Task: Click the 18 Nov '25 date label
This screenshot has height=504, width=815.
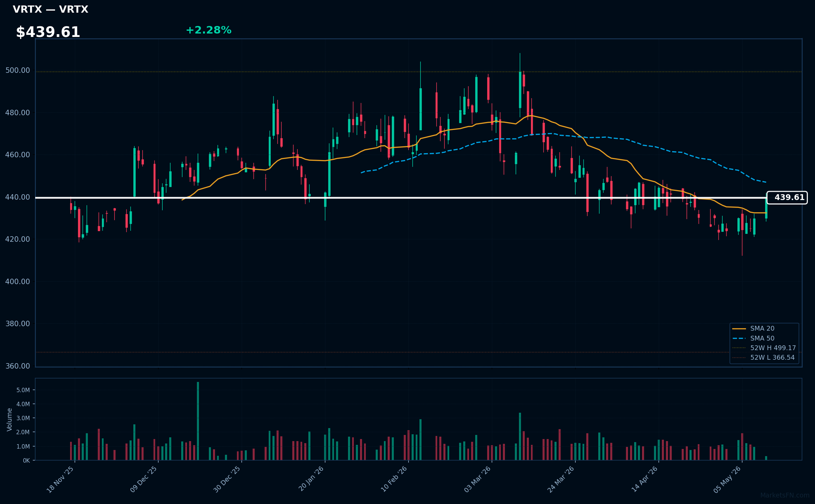Action: (x=60, y=479)
